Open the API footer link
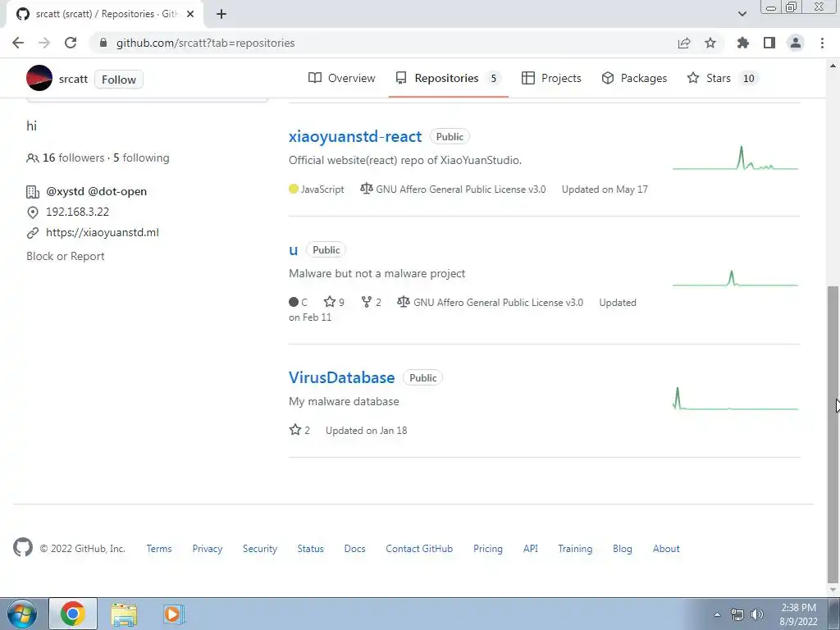Viewport: 840px width, 630px height. (x=531, y=549)
